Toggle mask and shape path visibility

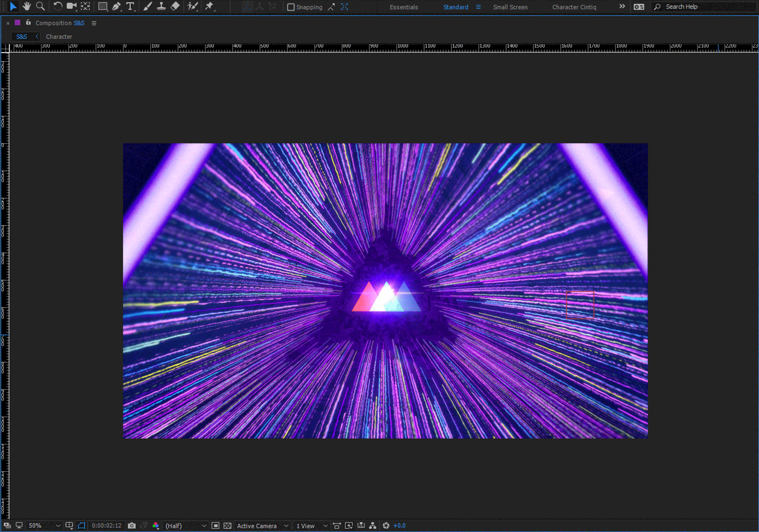click(81, 525)
